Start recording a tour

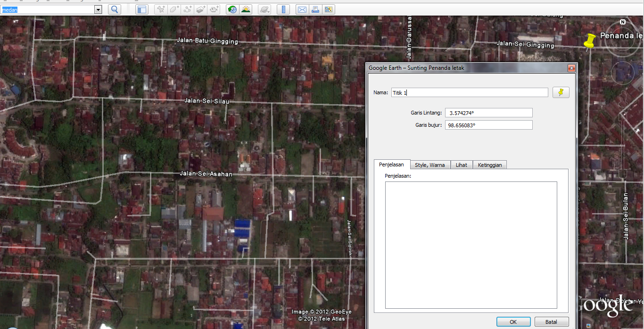214,9
